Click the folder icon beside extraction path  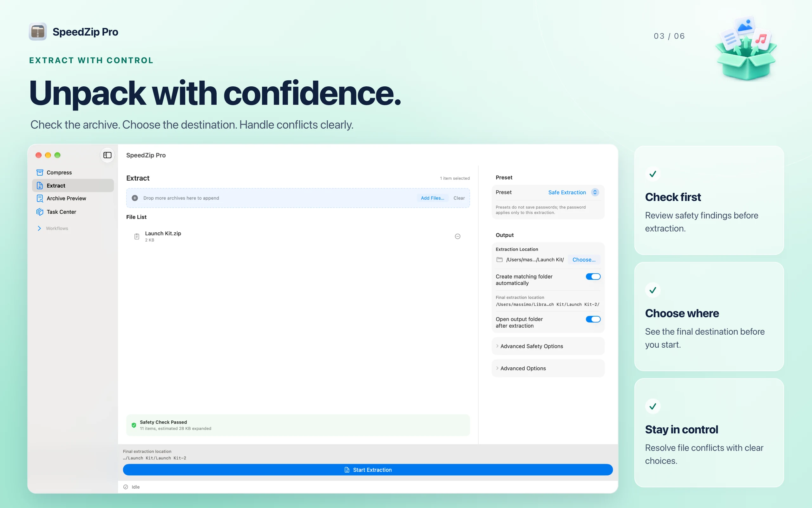point(499,259)
